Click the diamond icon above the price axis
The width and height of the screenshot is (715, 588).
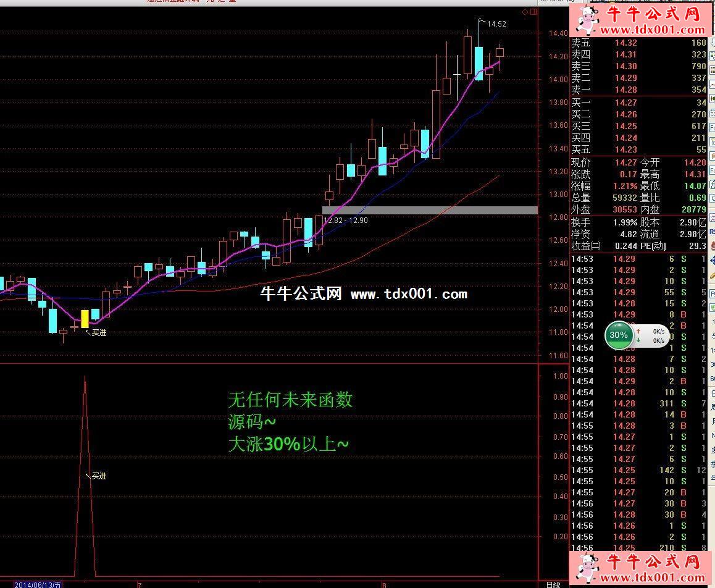[525, 12]
